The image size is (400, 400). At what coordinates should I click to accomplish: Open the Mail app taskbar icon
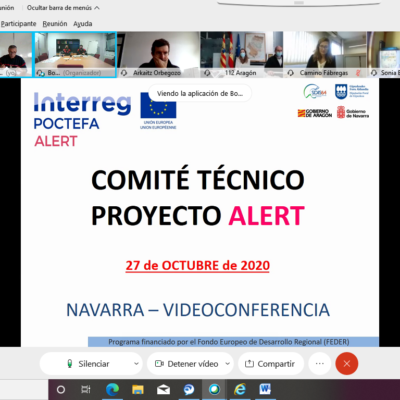click(x=163, y=389)
